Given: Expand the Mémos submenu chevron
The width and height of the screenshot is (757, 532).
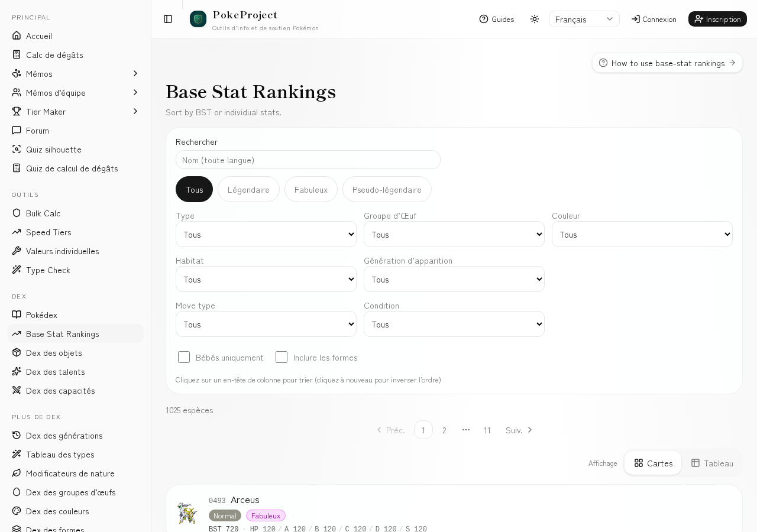Looking at the screenshot, I should pyautogui.click(x=135, y=73).
